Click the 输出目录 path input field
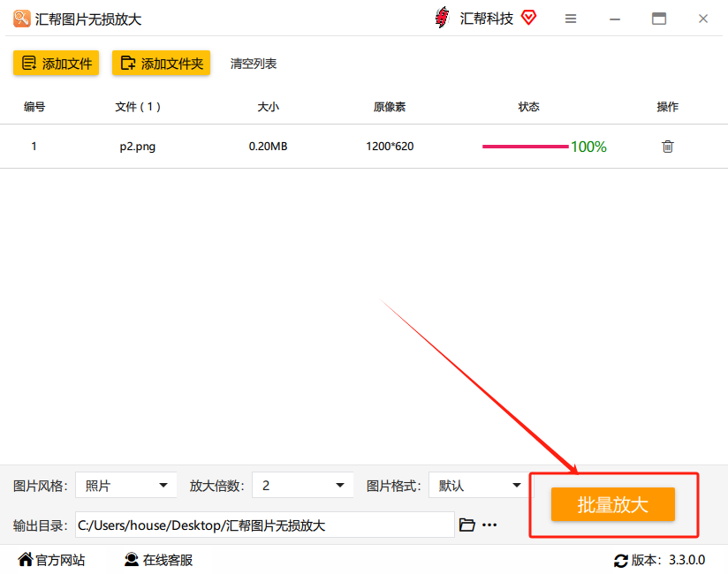This screenshot has width=728, height=574. coord(265,525)
